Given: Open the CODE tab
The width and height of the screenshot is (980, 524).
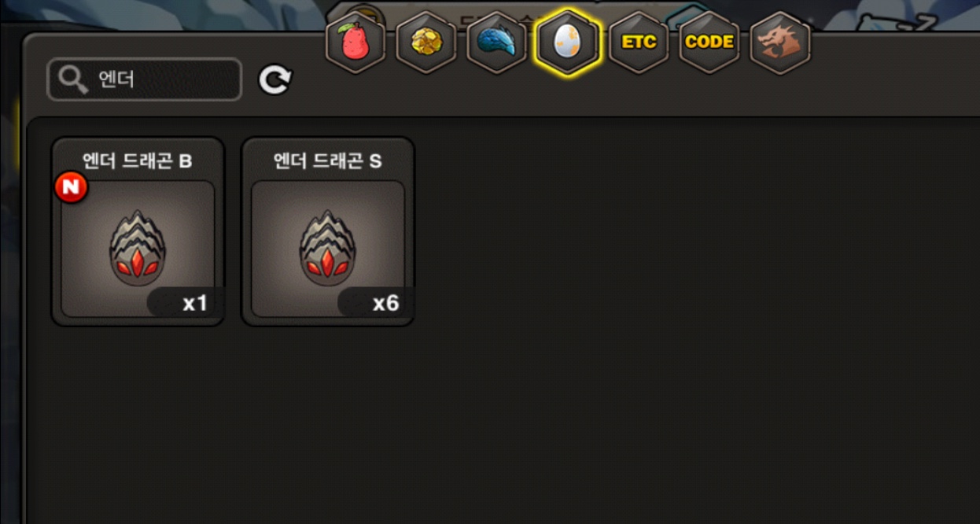Looking at the screenshot, I should [x=709, y=42].
